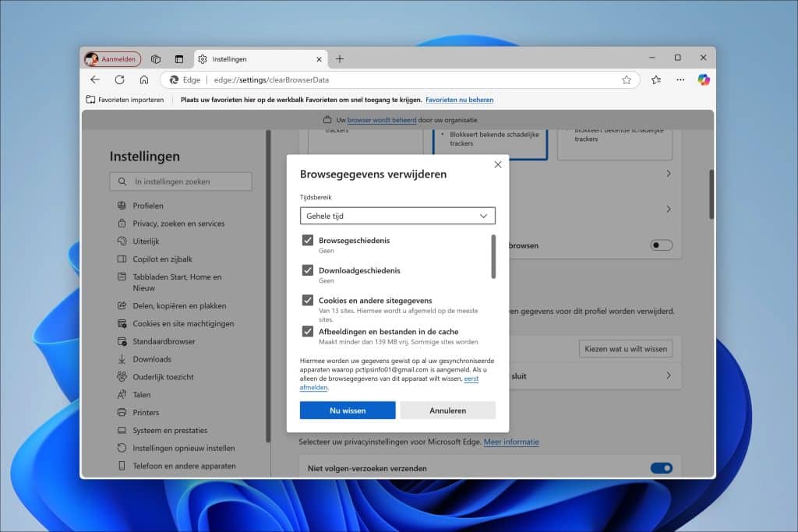Close the Instellingen tab
The image size is (798, 532).
[x=319, y=59]
